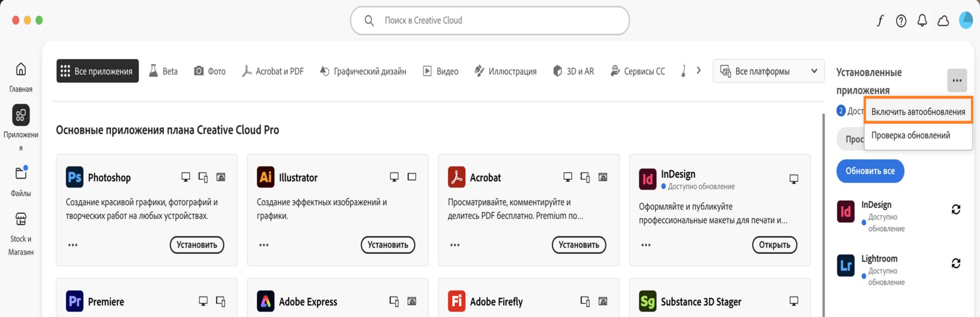
Task: Click Acrobat web platform icon
Action: [603, 177]
